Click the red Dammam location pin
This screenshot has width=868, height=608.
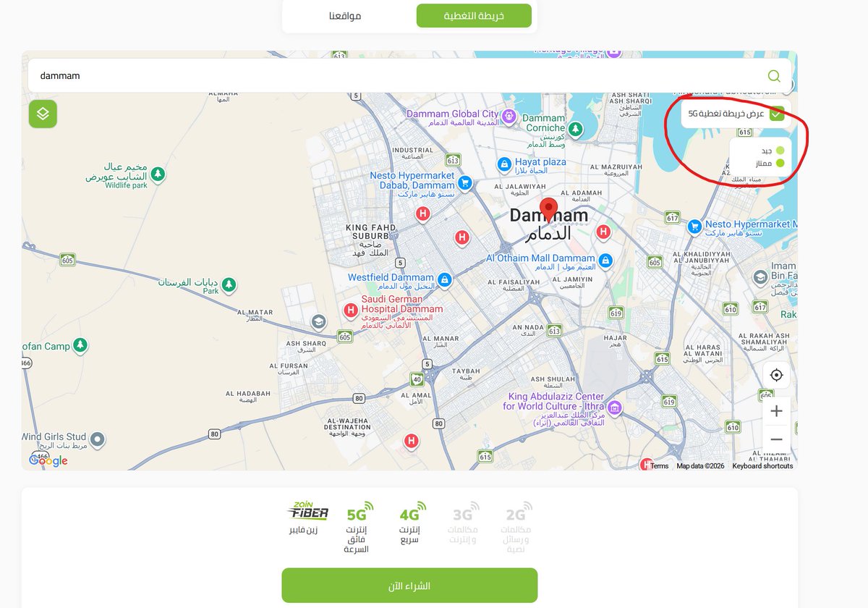[549, 209]
